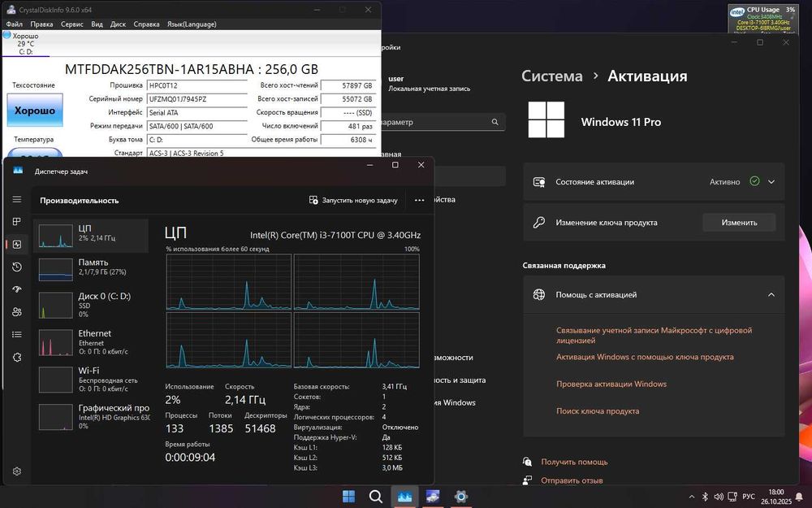Click the volume speaker tray icon
This screenshot has width=812, height=508.
[x=719, y=497]
